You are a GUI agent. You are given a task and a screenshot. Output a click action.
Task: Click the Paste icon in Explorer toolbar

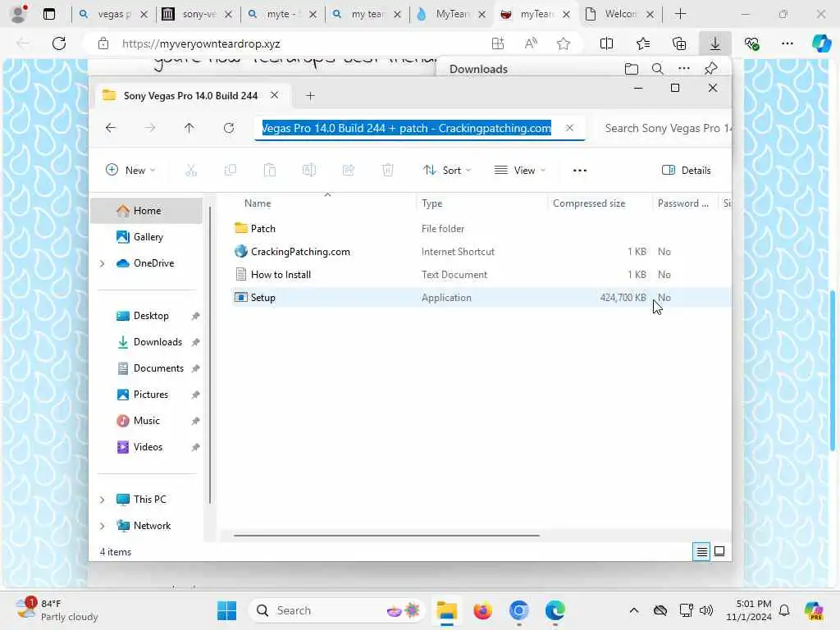269,171
